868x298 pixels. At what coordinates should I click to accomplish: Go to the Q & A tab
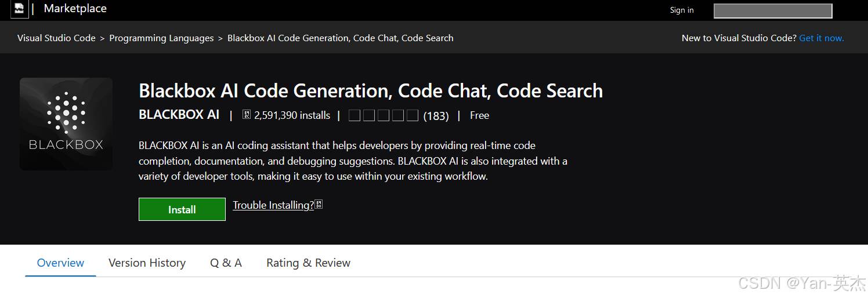tap(226, 263)
